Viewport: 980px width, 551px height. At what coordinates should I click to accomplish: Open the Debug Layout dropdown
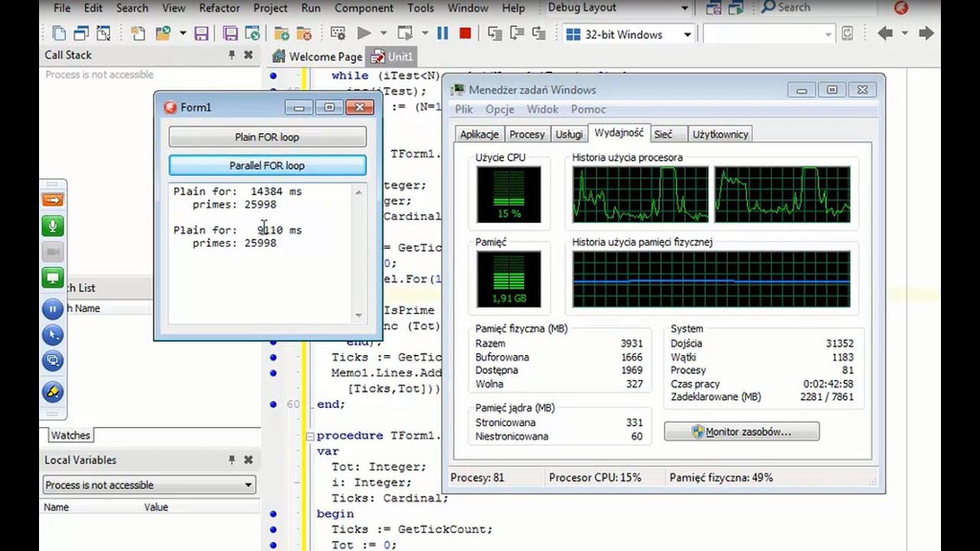tap(684, 8)
